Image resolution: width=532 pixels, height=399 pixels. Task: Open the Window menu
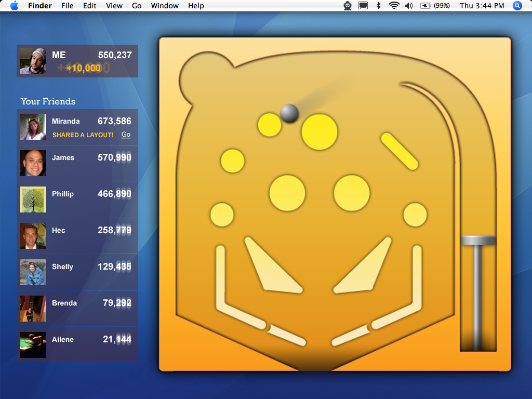(165, 6)
